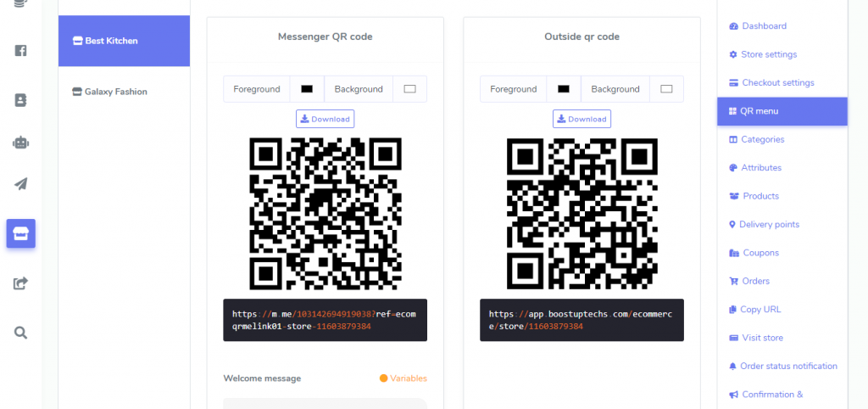
Task: Select the Best Kitchen store
Action: pyautogui.click(x=124, y=41)
